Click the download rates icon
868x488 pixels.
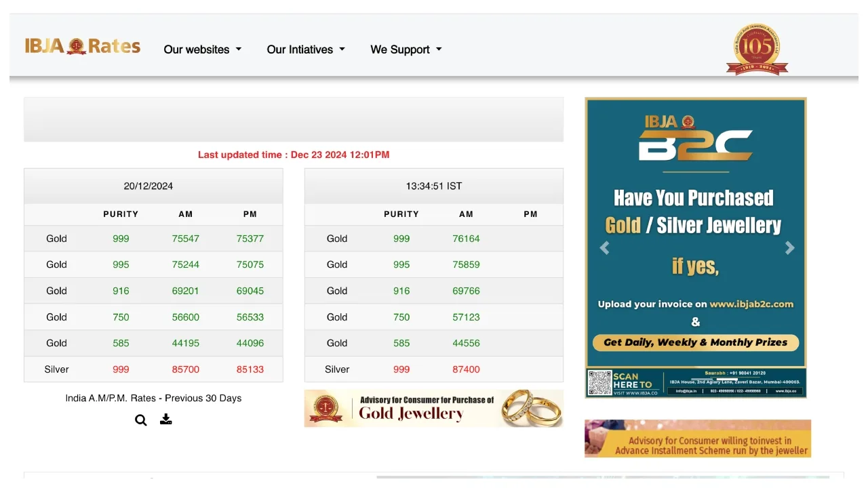click(x=166, y=420)
